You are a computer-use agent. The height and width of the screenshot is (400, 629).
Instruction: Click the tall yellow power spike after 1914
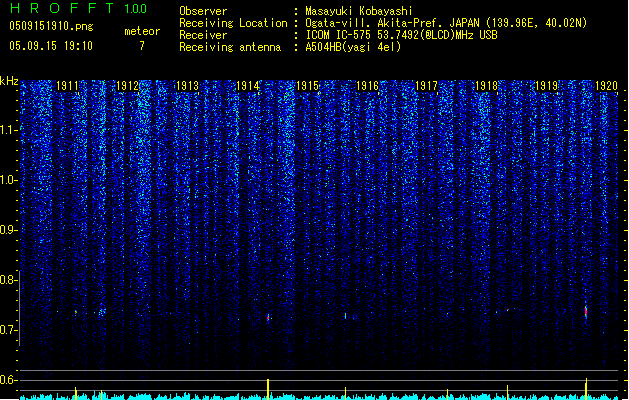[x=268, y=389]
